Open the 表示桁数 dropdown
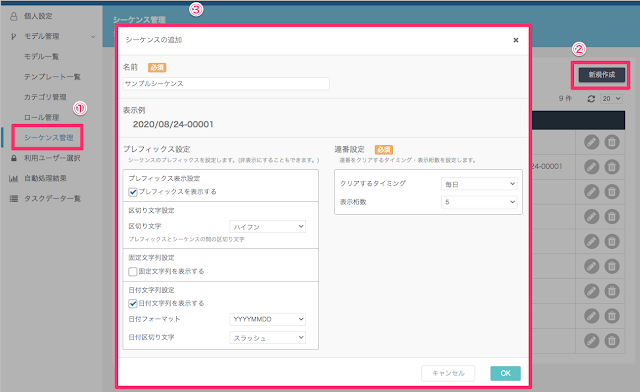640x392 pixels. pos(479,202)
